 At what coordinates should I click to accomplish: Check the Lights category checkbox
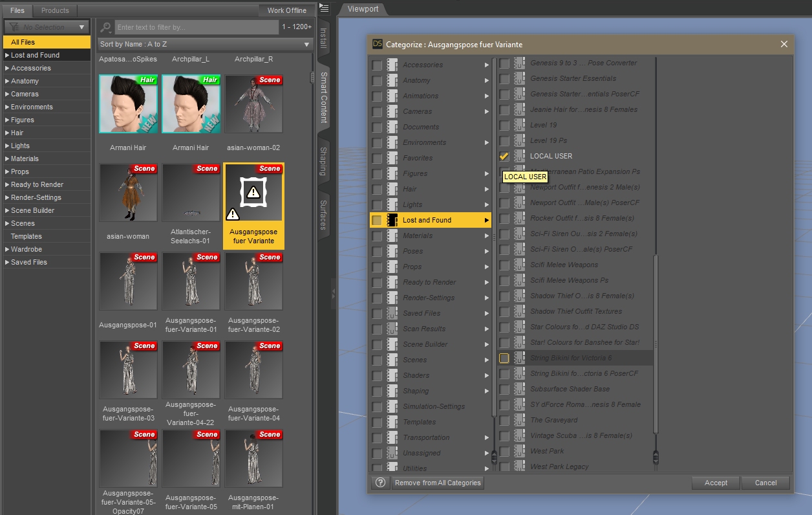pos(377,204)
